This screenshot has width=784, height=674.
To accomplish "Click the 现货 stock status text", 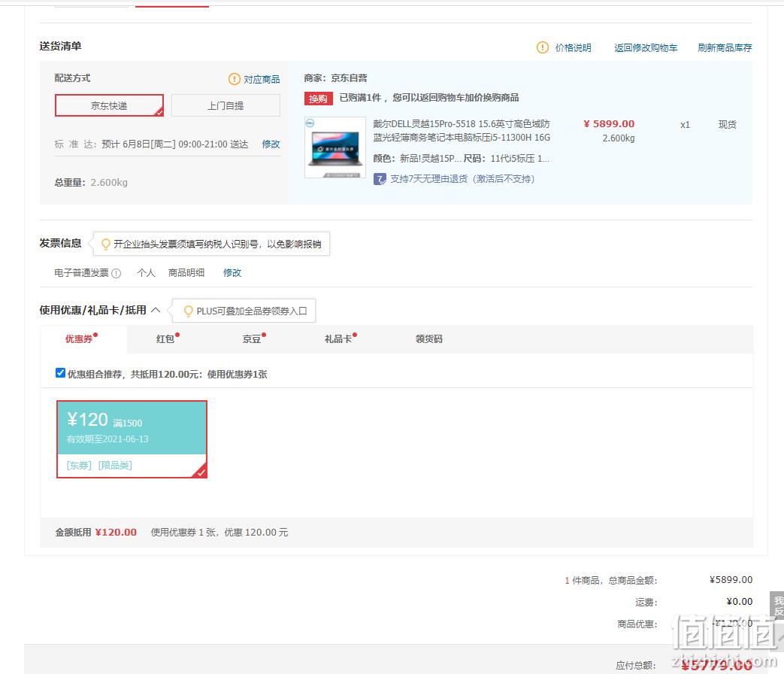I will (x=727, y=125).
